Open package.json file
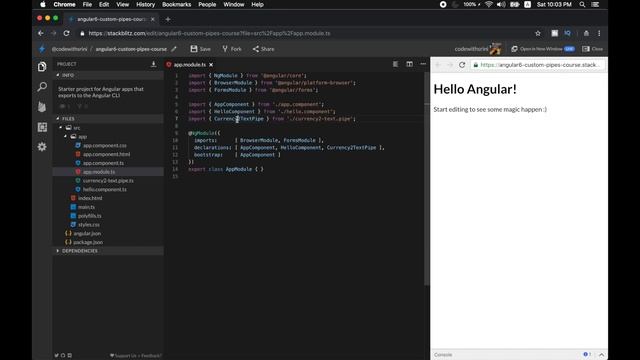This screenshot has height=360, width=640. tap(88, 242)
